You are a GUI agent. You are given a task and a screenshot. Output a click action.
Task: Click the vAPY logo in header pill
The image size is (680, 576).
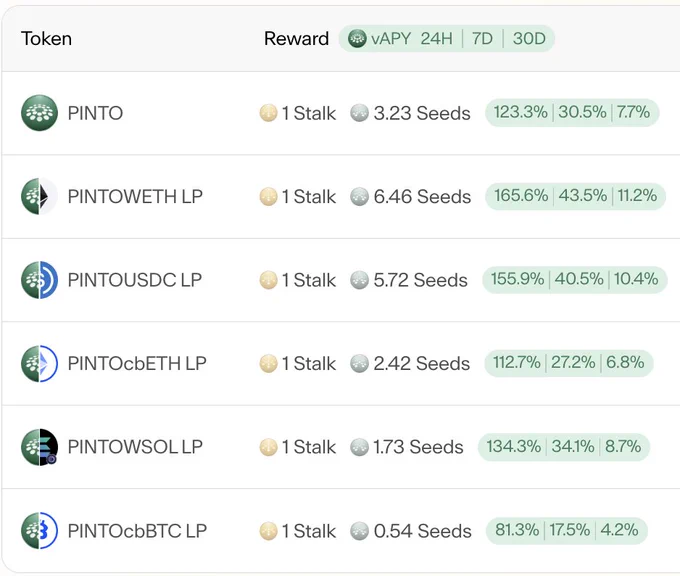pyautogui.click(x=357, y=39)
